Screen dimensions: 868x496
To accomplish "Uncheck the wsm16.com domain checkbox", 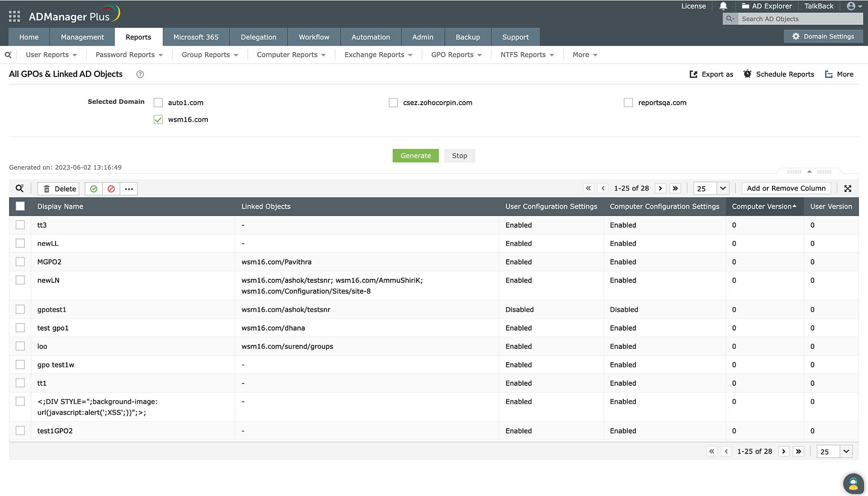I will click(158, 120).
